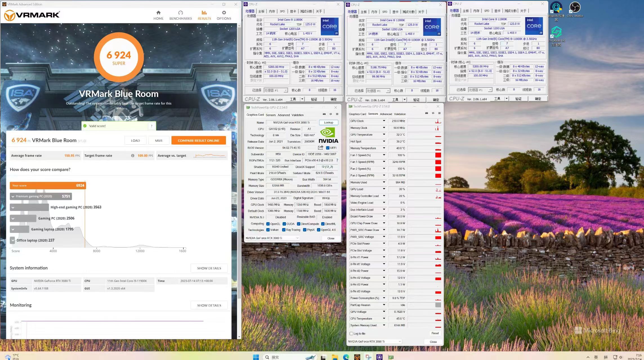Open OBS Studio desktop shortcut
The height and width of the screenshot is (360, 644).
[x=575, y=10]
